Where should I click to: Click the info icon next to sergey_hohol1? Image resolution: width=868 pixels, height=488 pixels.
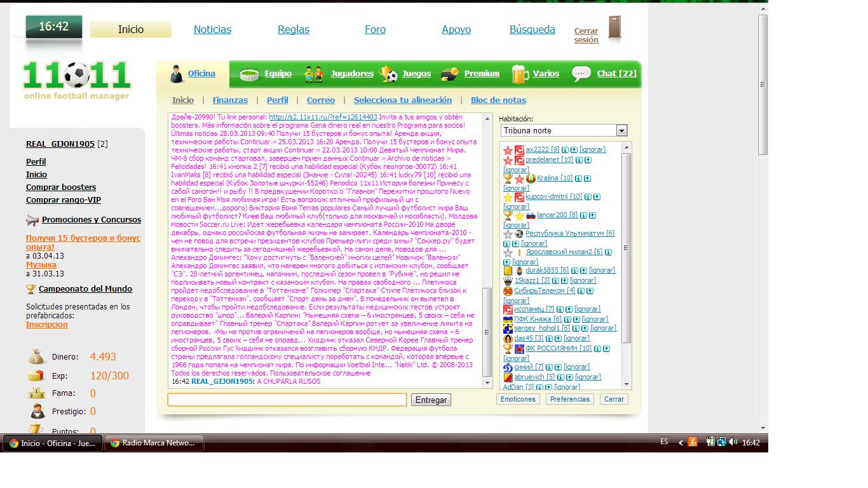(x=576, y=329)
